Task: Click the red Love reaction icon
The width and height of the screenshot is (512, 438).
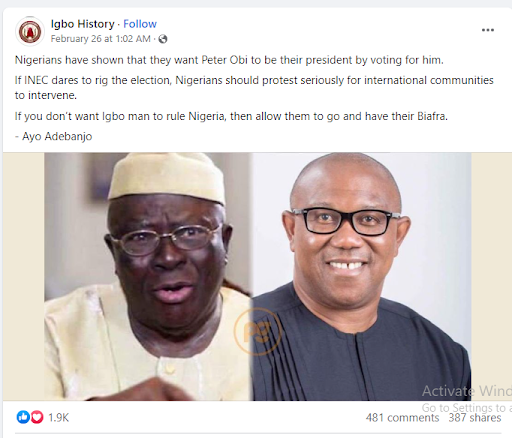Action: (x=37, y=417)
